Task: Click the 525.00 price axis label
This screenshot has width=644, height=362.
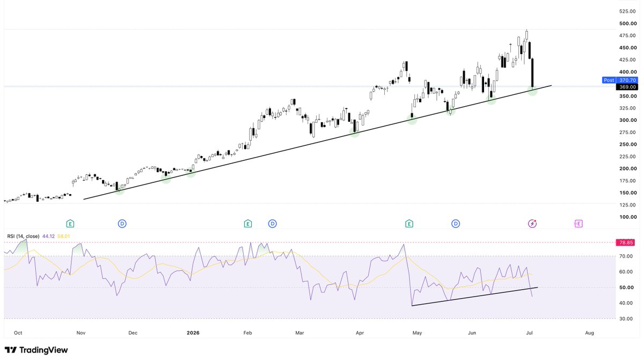Action: [627, 11]
